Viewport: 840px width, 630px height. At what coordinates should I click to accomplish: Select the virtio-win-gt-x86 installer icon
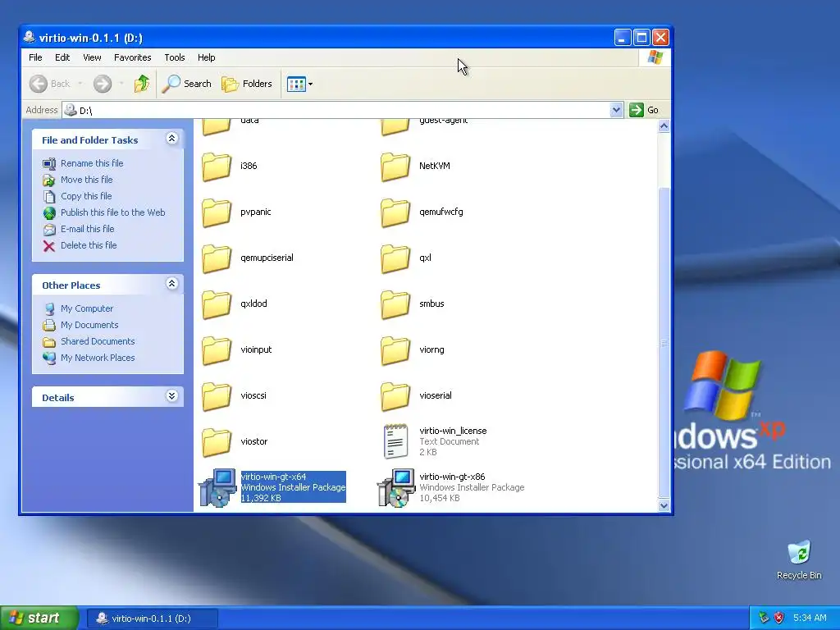point(396,487)
